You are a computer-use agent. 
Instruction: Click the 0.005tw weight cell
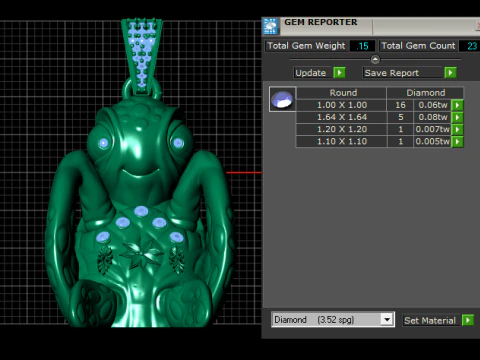coord(433,142)
